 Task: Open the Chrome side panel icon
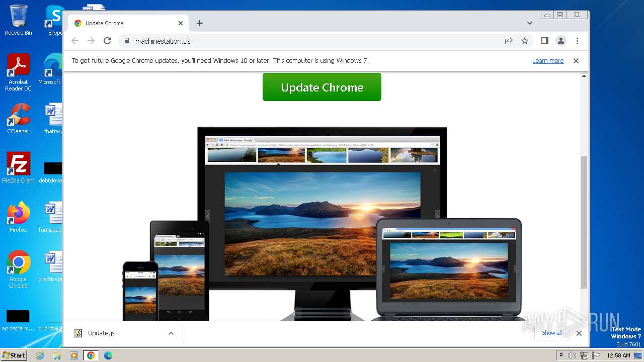[x=544, y=41]
